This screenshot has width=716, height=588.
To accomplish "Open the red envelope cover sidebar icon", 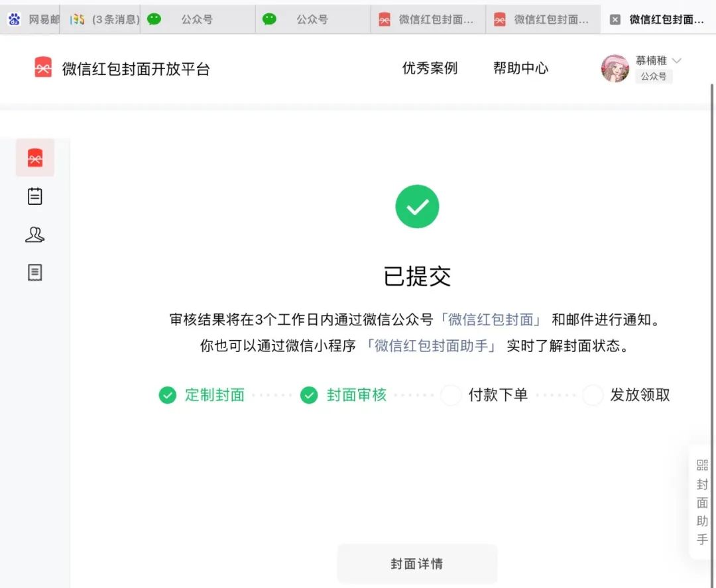I will click(x=35, y=158).
